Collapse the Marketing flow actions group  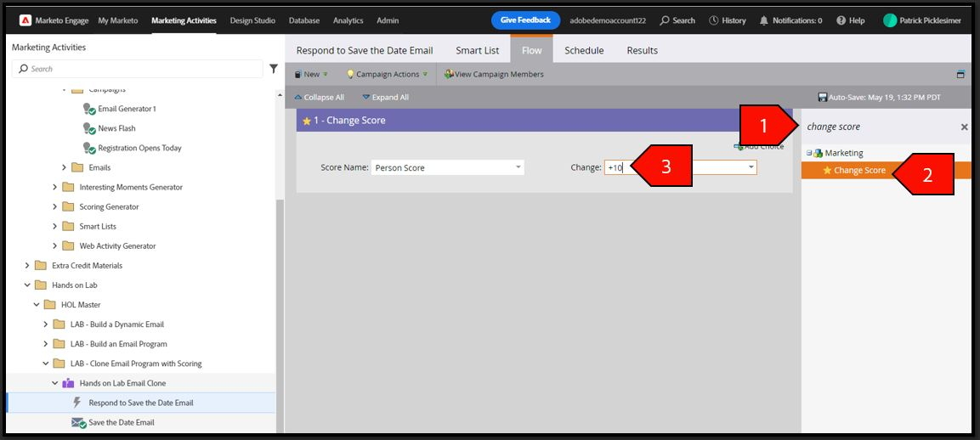(x=809, y=153)
